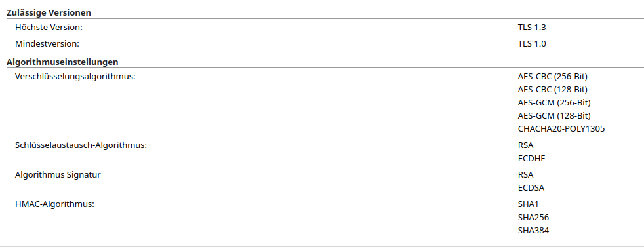
Task: Click the SHA384 entry
Action: click(x=534, y=231)
